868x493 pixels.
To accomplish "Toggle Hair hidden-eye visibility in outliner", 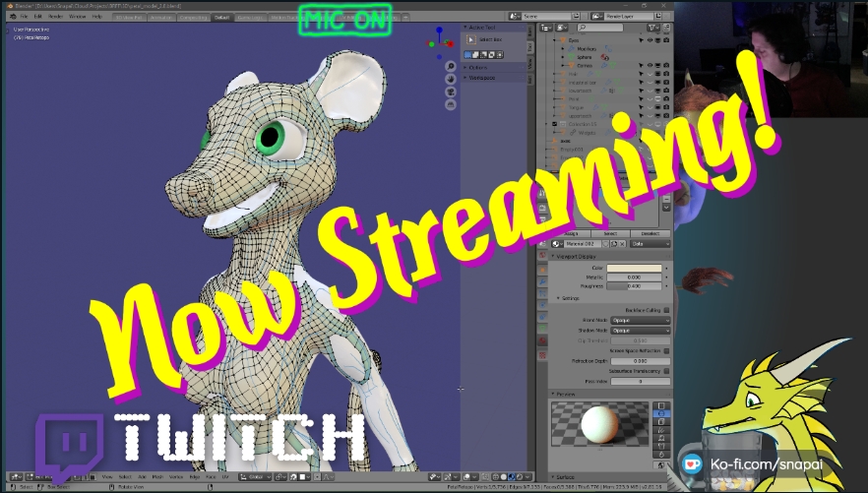I will click(x=650, y=74).
